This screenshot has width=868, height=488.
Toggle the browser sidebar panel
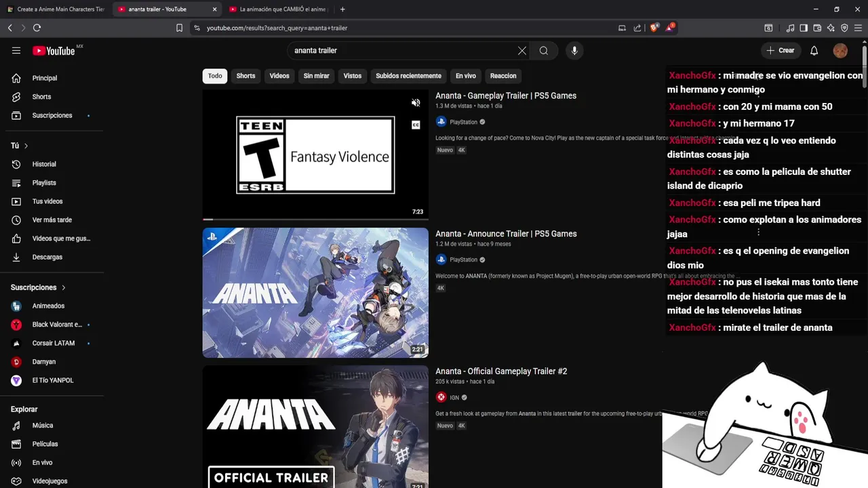(804, 28)
